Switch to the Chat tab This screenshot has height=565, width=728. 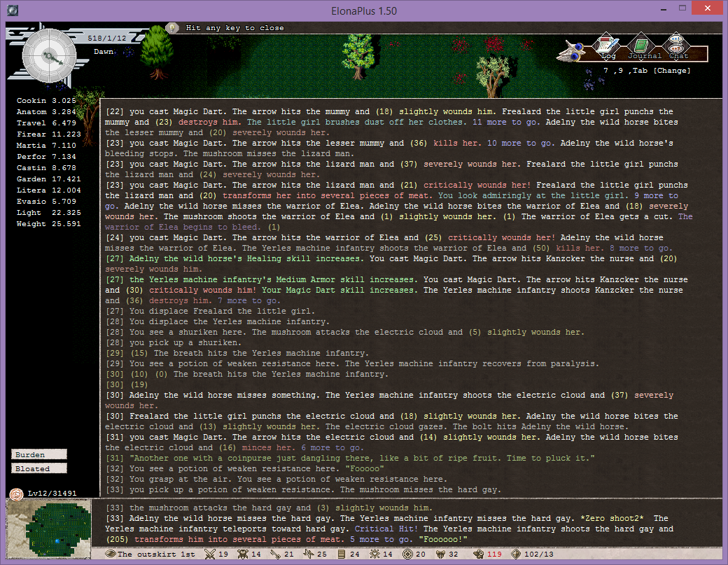(676, 47)
